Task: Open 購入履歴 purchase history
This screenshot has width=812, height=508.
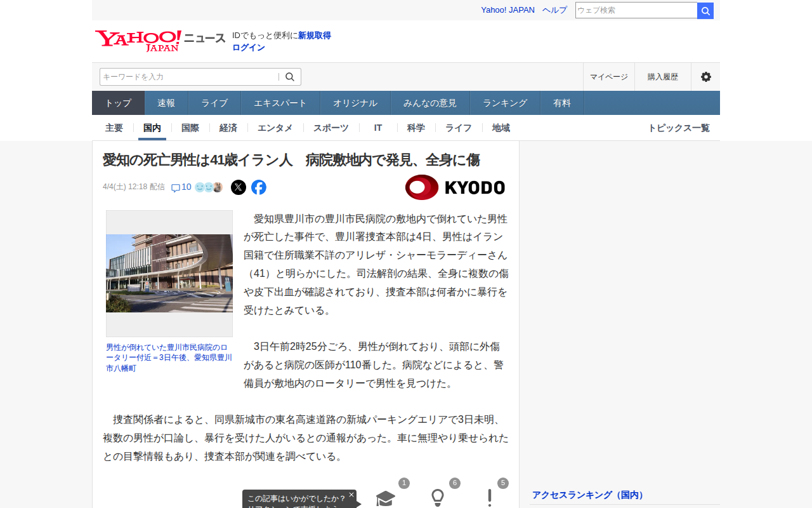Action: click(663, 77)
